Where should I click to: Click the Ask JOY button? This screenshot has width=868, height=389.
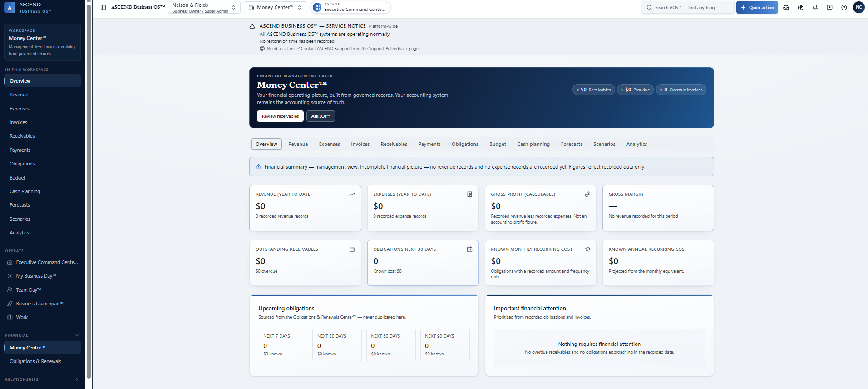click(321, 116)
